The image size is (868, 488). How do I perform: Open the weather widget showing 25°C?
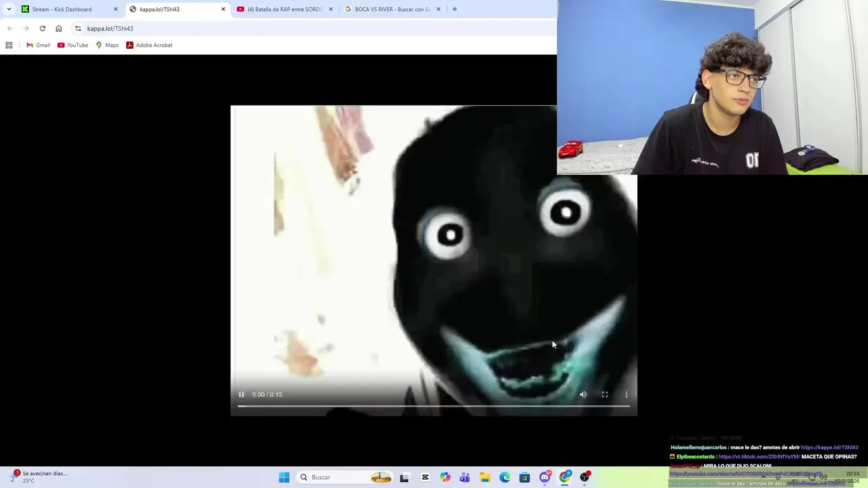[x=39, y=477]
